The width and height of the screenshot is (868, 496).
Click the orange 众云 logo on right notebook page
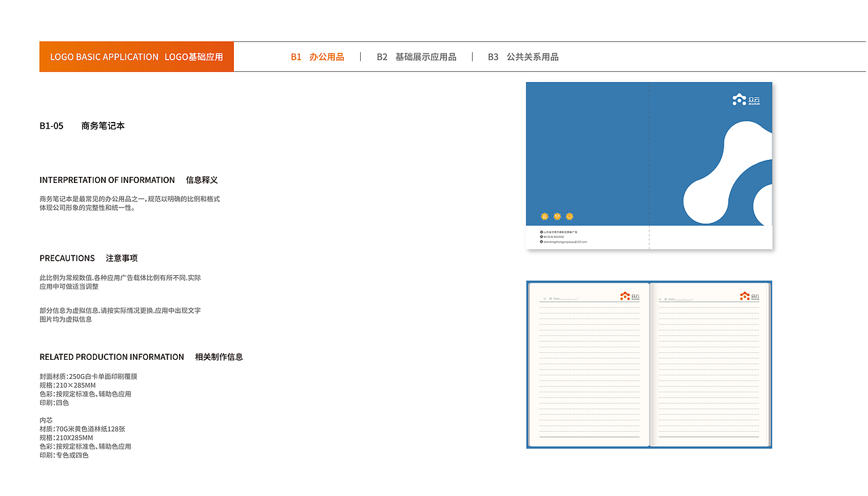click(749, 296)
